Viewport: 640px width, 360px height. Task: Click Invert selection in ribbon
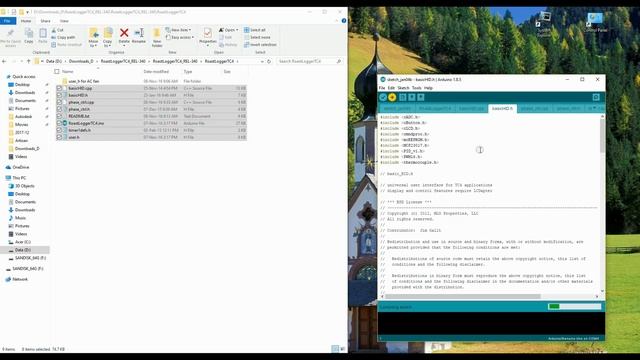tap(260, 44)
